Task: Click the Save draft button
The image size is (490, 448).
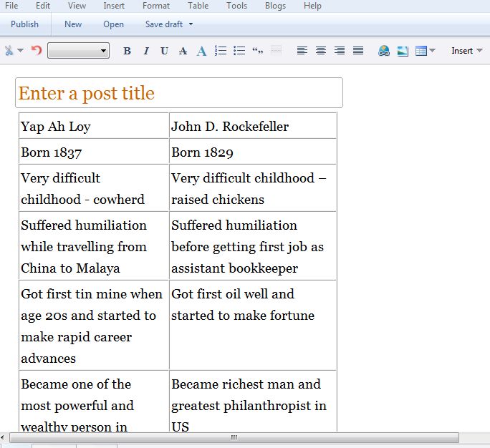Action: [164, 24]
